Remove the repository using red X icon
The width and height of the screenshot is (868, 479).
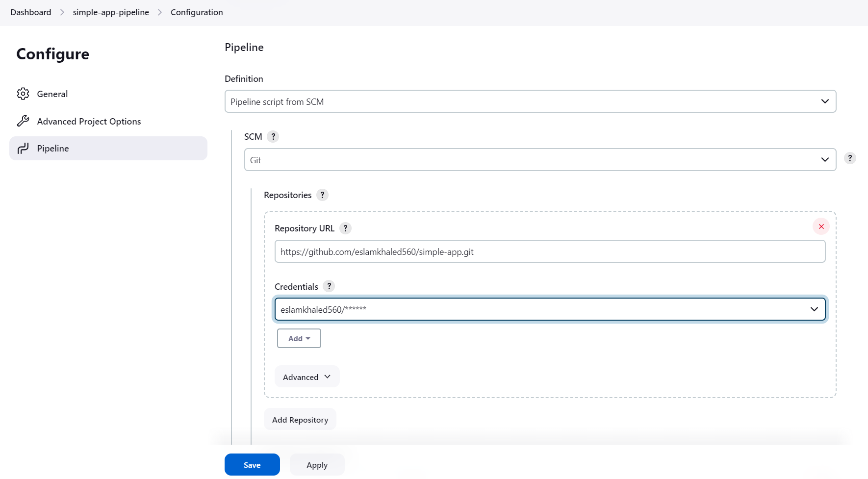[821, 227]
